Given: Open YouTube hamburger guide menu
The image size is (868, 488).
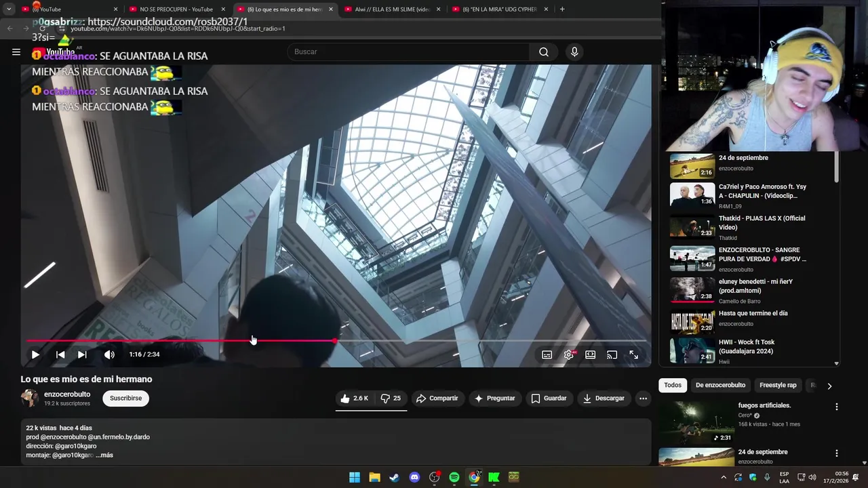Looking at the screenshot, I should click(16, 52).
